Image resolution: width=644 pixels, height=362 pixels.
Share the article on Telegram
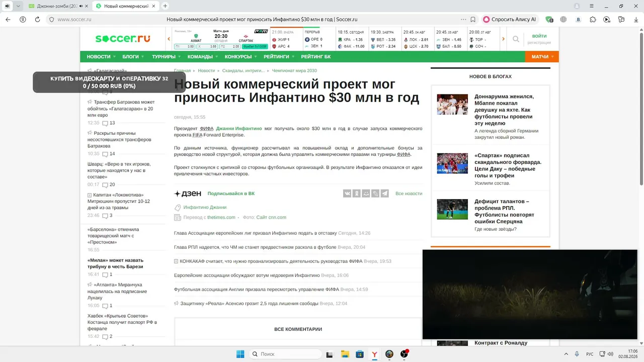click(384, 194)
